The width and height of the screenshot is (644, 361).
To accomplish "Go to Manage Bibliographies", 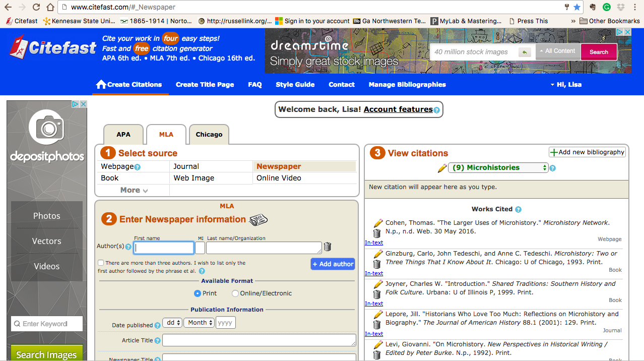I will [x=407, y=85].
